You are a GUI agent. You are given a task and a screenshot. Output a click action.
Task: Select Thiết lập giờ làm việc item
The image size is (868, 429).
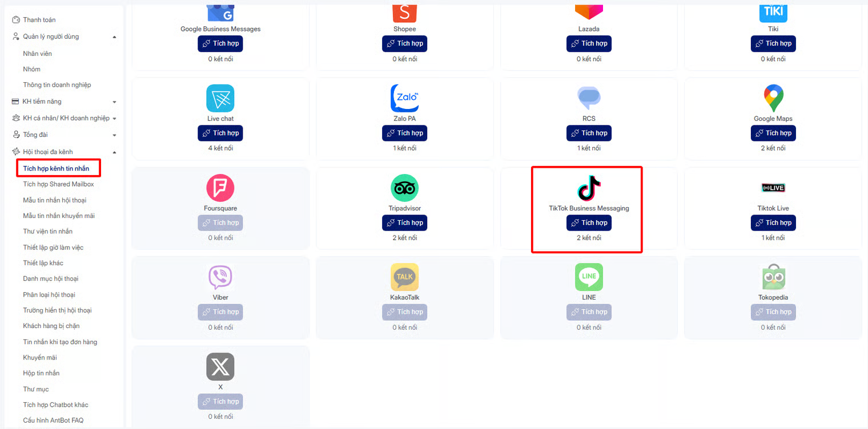[53, 248]
